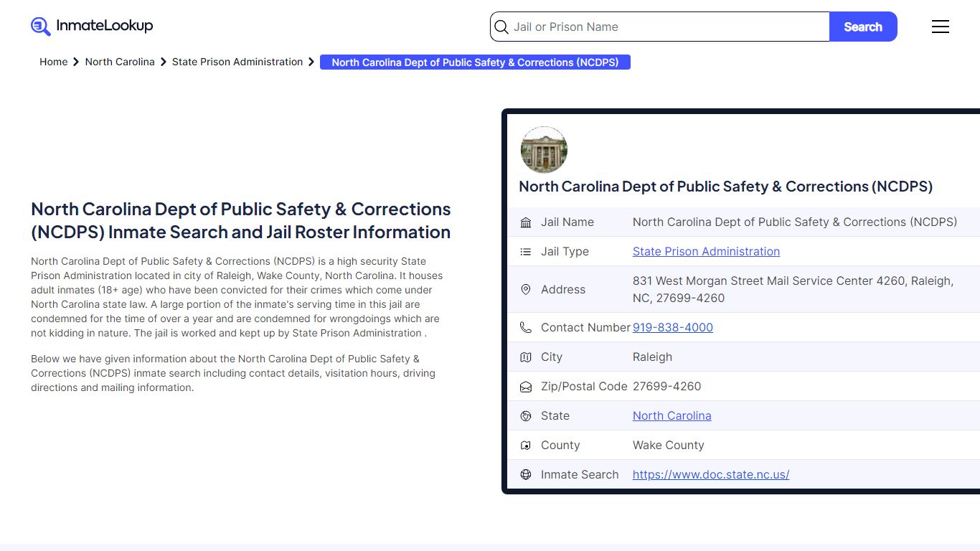Viewport: 980px width, 551px height.
Task: Open North Carolina state link in table
Action: (672, 415)
